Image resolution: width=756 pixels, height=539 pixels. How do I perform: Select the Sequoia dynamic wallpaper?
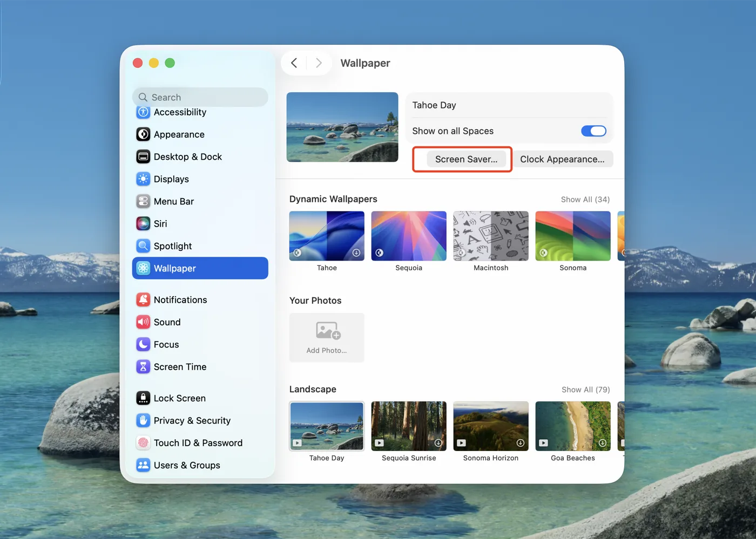(x=409, y=236)
